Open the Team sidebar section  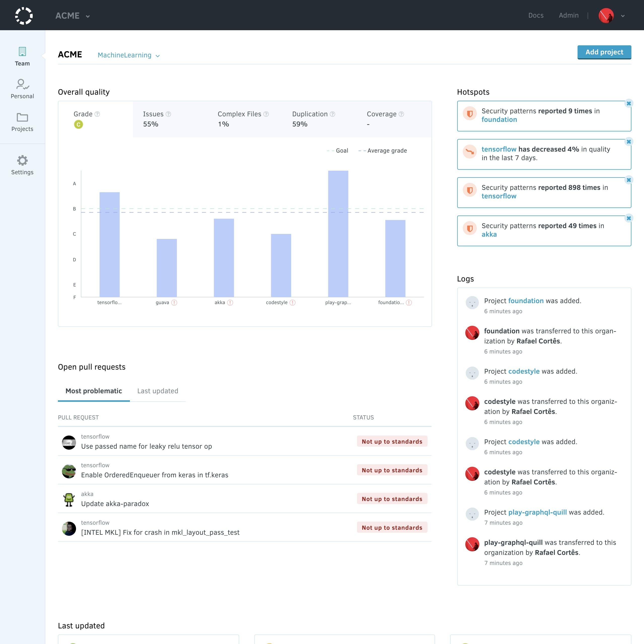pos(22,56)
